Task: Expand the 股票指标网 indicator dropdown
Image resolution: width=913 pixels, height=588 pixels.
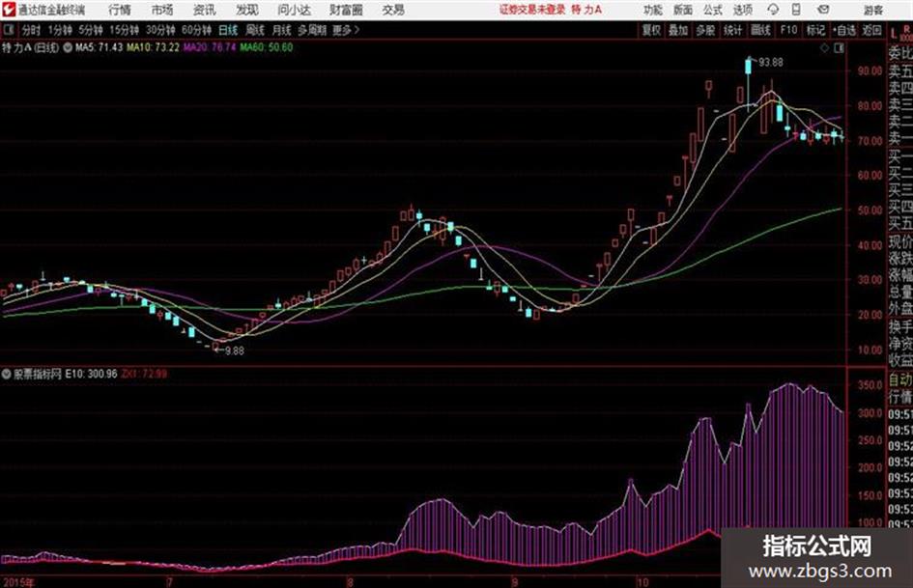Action: 7,374
